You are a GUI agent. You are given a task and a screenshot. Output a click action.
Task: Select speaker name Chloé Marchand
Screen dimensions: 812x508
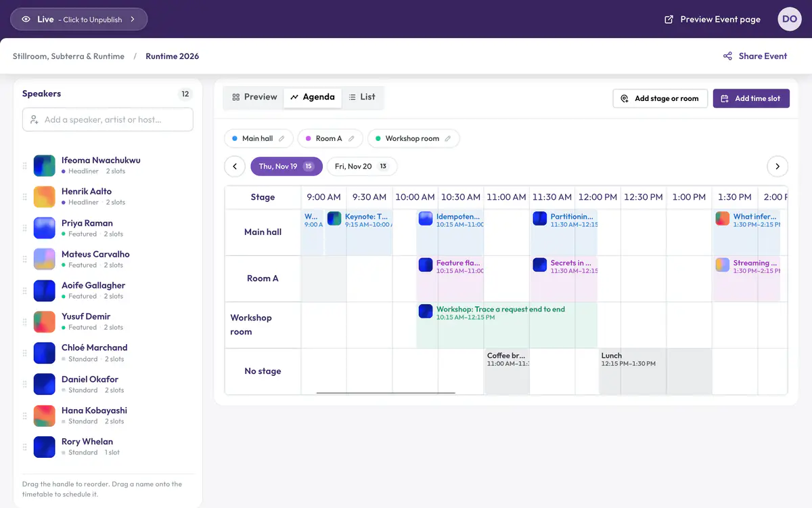tap(95, 347)
